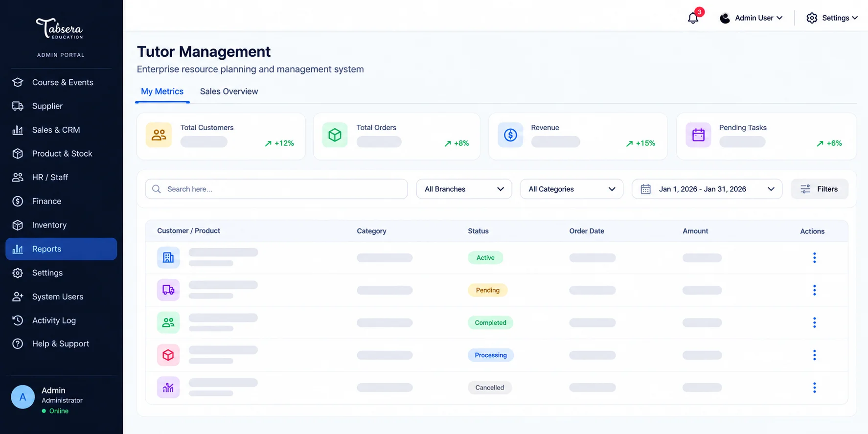
Task: Open Help & Support in the sidebar
Action: (x=61, y=344)
